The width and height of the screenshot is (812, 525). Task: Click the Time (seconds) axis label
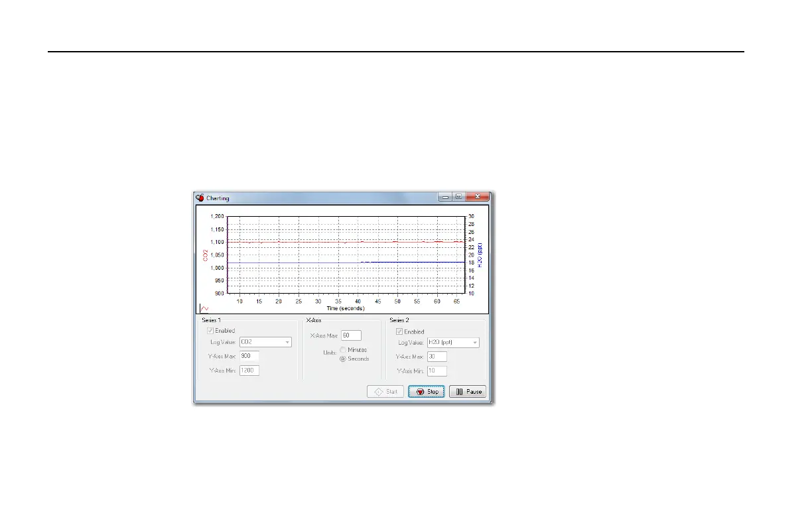point(345,308)
